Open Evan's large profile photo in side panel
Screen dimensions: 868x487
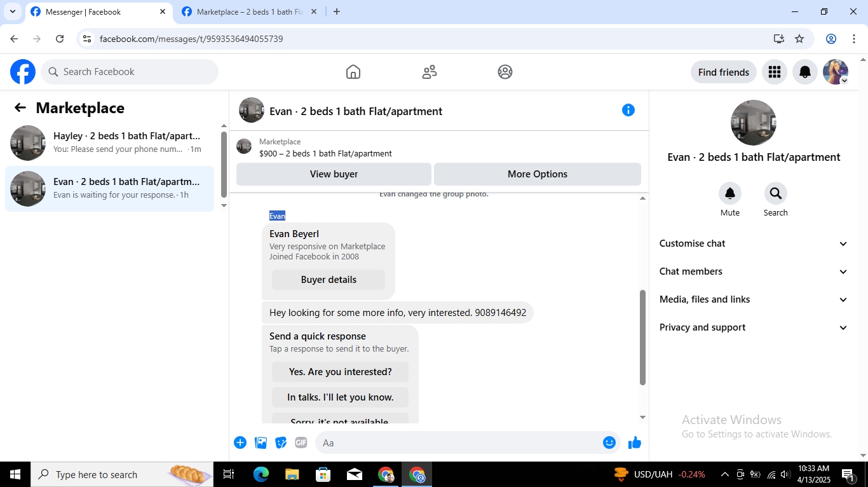pos(754,123)
